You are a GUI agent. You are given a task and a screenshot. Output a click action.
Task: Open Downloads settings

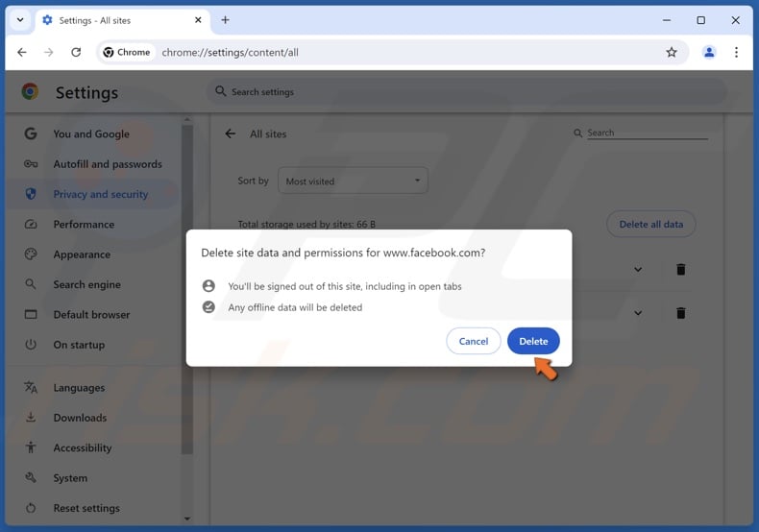click(x=93, y=418)
